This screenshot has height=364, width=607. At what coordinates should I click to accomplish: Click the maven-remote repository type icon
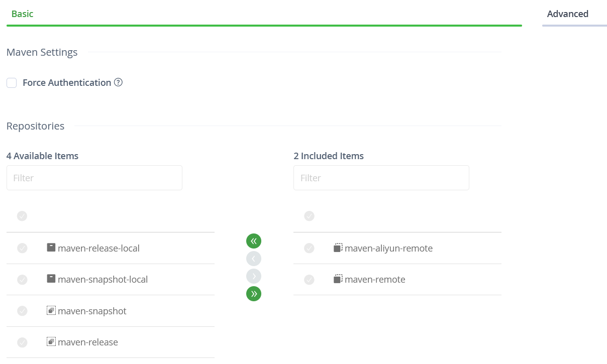point(338,279)
